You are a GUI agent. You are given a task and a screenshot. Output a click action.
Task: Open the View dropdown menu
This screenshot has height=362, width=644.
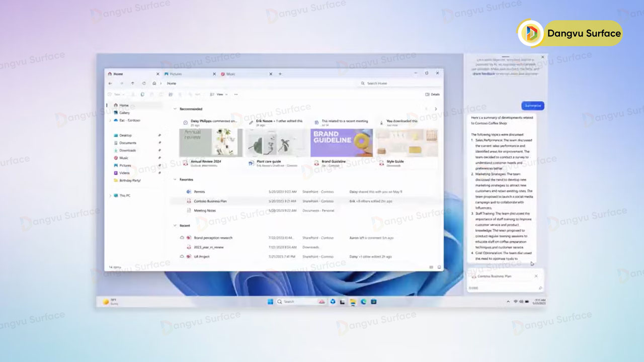tap(220, 94)
